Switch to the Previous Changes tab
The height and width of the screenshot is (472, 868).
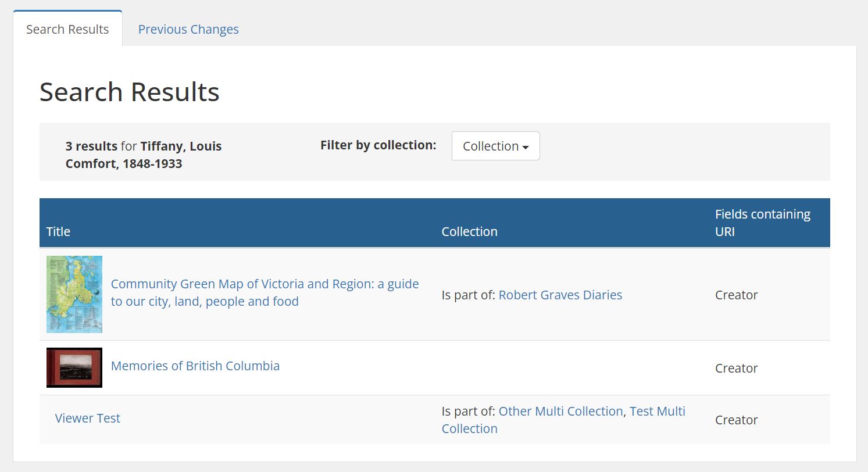click(x=188, y=29)
